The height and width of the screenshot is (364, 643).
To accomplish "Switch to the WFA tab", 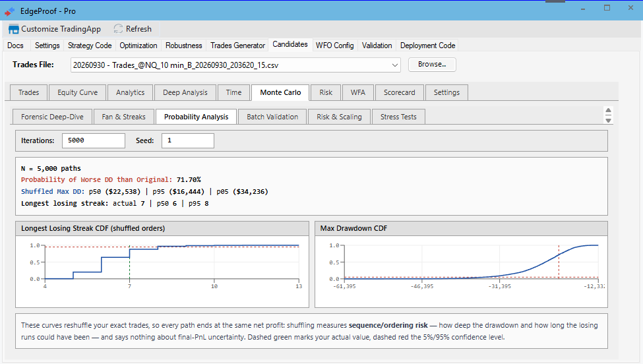I will point(358,92).
